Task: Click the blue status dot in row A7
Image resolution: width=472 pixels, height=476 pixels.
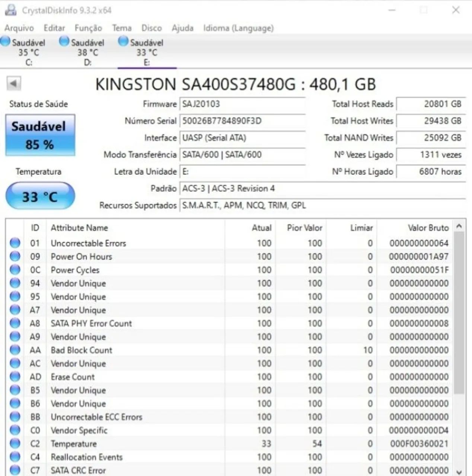Action: pos(15,310)
